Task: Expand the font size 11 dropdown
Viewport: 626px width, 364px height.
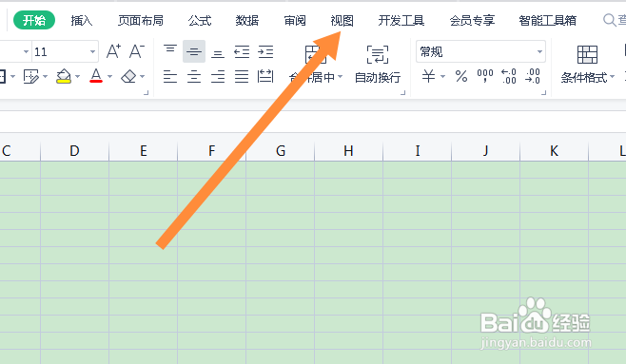Action: (92, 52)
